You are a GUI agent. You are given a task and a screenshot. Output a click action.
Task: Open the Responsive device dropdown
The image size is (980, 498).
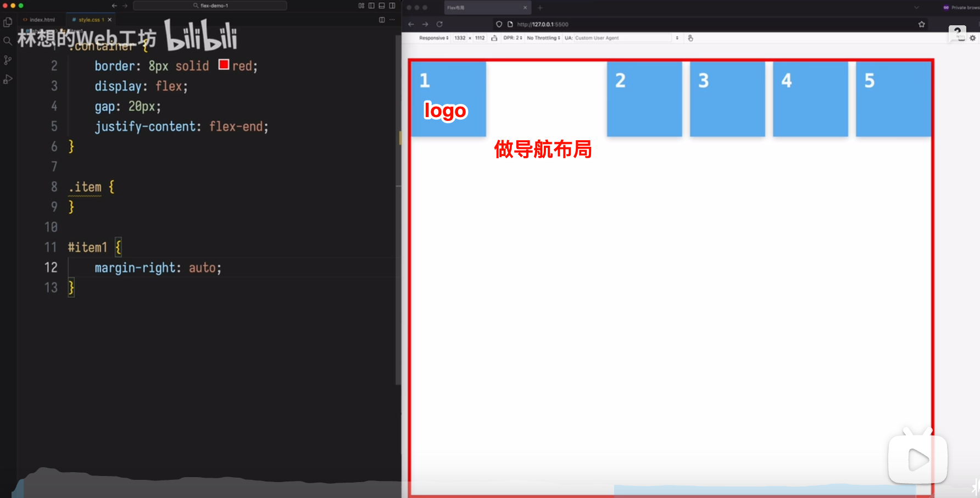pyautogui.click(x=434, y=38)
